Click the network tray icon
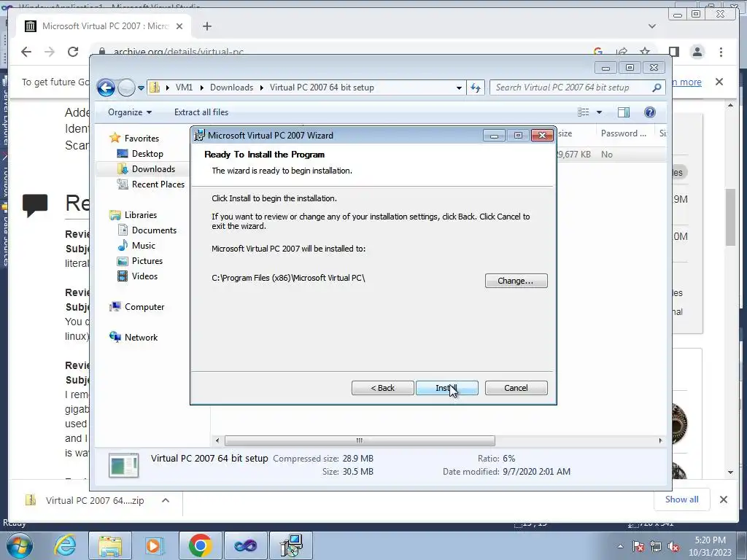The width and height of the screenshot is (747, 560). tap(656, 547)
